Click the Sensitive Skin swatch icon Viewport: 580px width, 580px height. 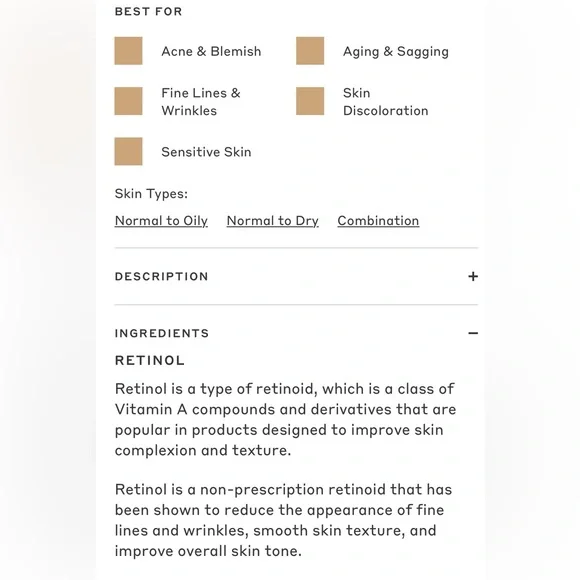coord(128,152)
